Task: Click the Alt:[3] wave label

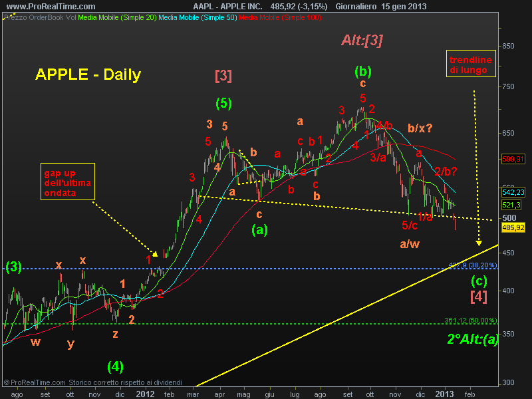Action: pos(362,40)
